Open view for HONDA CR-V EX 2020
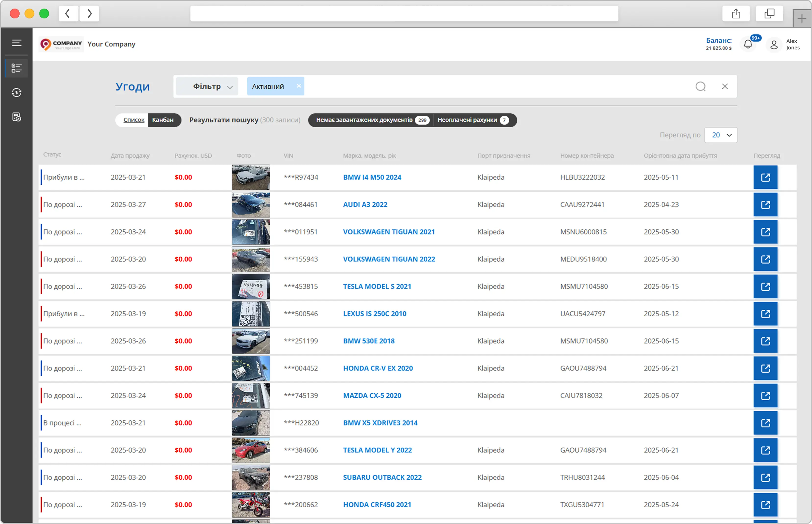Viewport: 812px width, 524px height. click(765, 368)
